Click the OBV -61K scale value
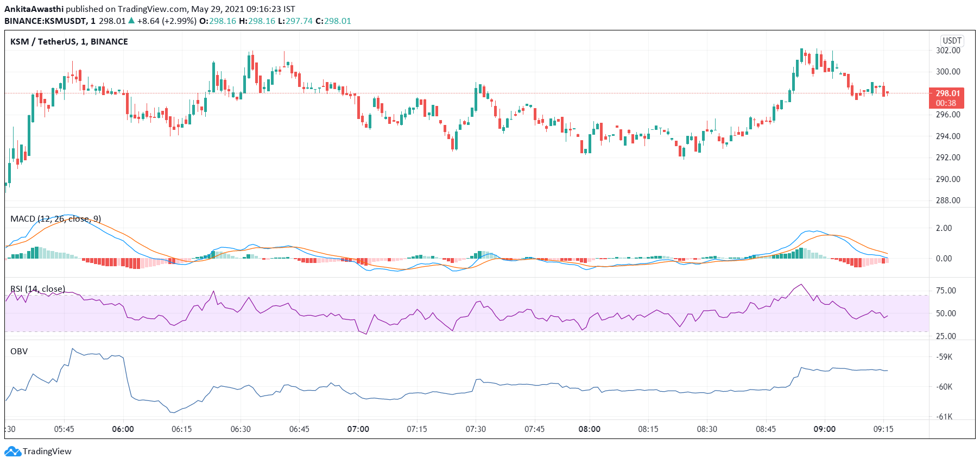The width and height of the screenshot is (980, 464). 945,417
